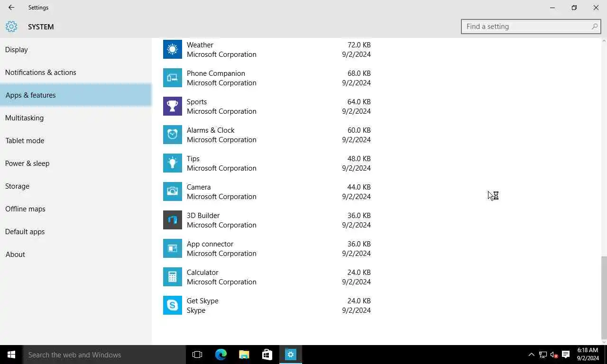Open Default apps settings
The height and width of the screenshot is (364, 607).
pyautogui.click(x=76, y=231)
